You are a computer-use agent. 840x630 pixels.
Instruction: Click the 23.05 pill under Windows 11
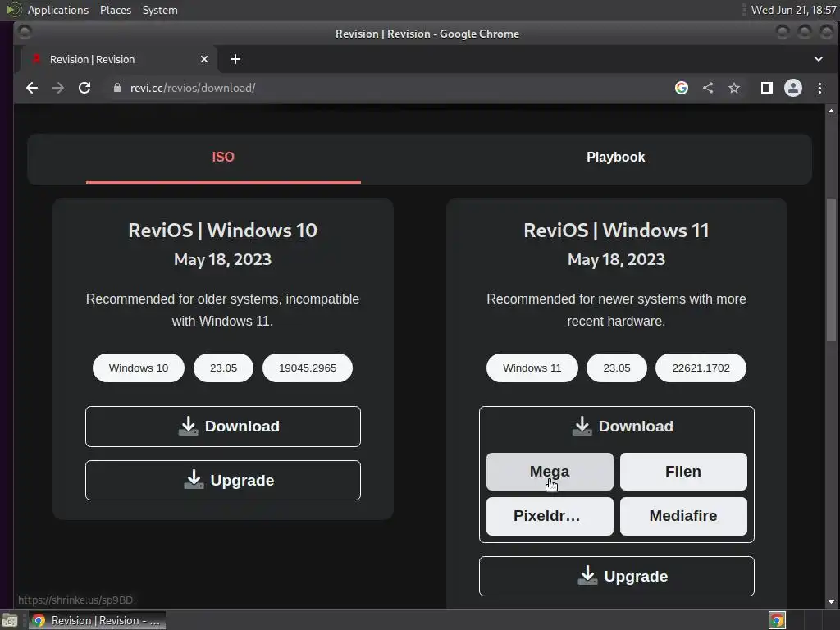point(617,368)
